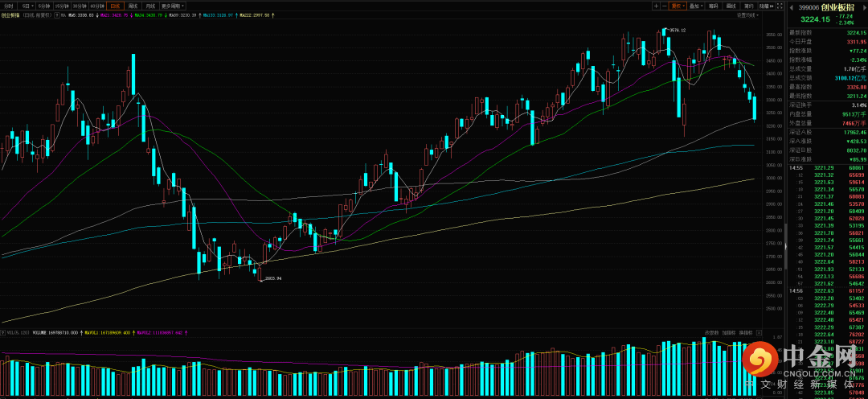The image size is (868, 399).
Task: Click the MA89 up-arrow indicator
Action: pyautogui.click(x=200, y=15)
